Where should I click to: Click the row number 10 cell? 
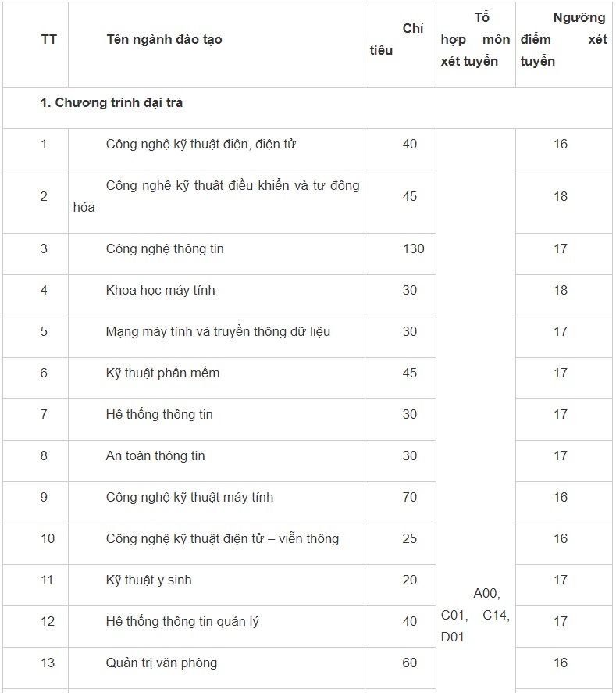47,538
